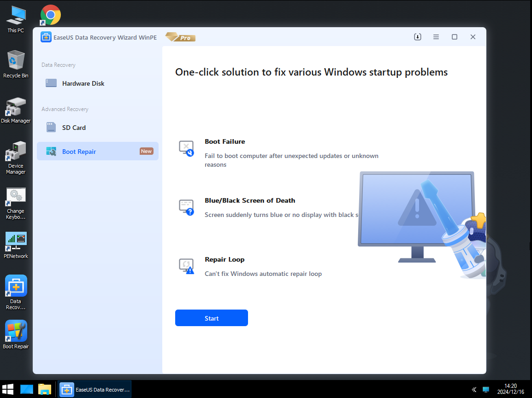Click the download/import icon in title bar

[x=418, y=37]
